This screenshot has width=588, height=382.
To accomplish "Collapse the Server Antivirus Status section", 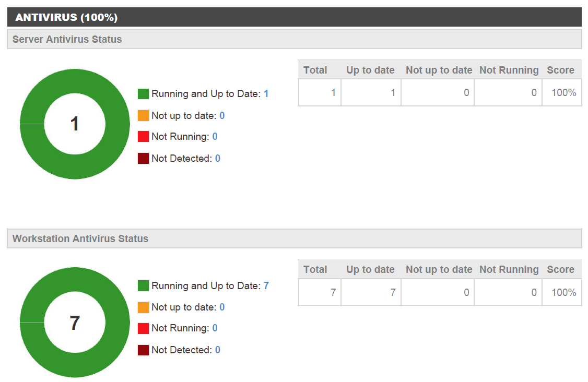I will point(294,39).
